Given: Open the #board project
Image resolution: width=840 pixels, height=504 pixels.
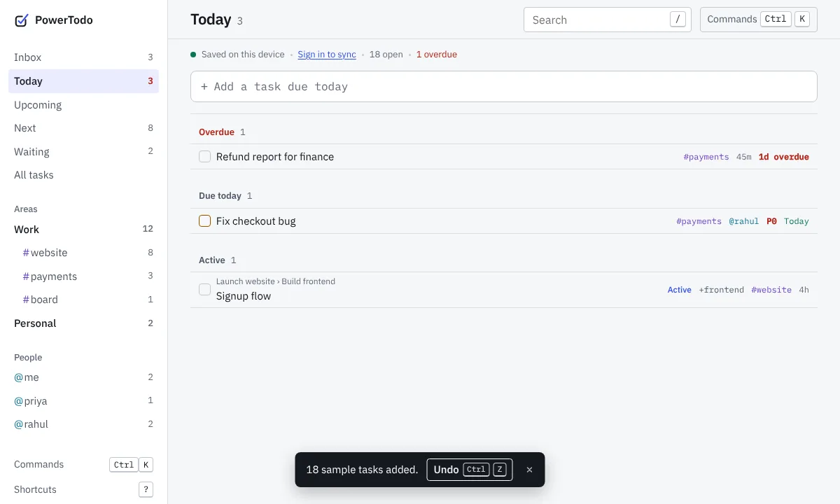Looking at the screenshot, I should 83,300.
